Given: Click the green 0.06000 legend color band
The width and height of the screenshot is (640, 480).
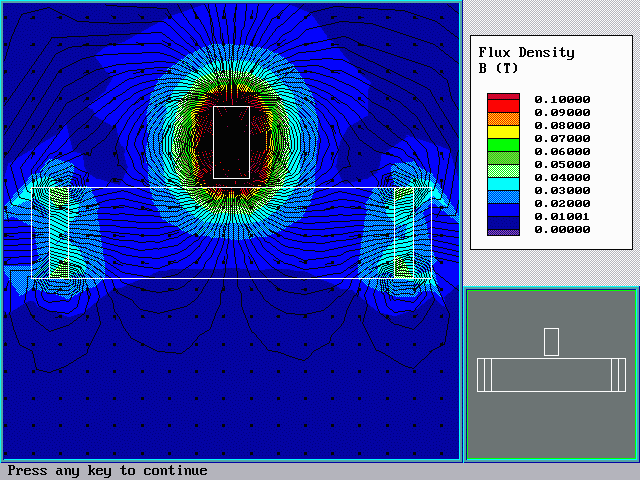Looking at the screenshot, I should click(x=503, y=145).
